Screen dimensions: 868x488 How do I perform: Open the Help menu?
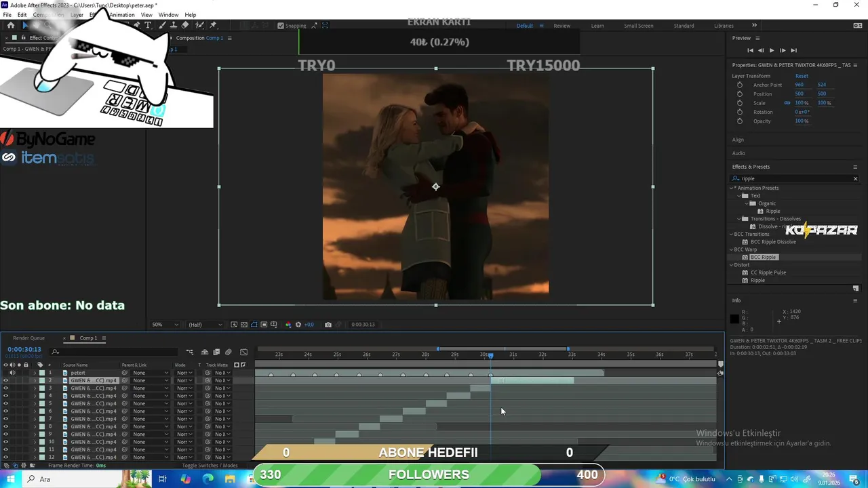click(191, 15)
